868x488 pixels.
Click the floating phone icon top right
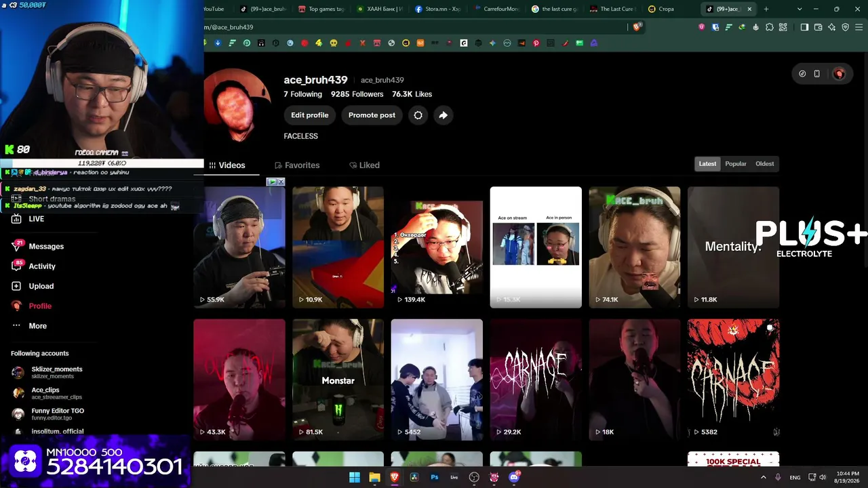coord(817,74)
